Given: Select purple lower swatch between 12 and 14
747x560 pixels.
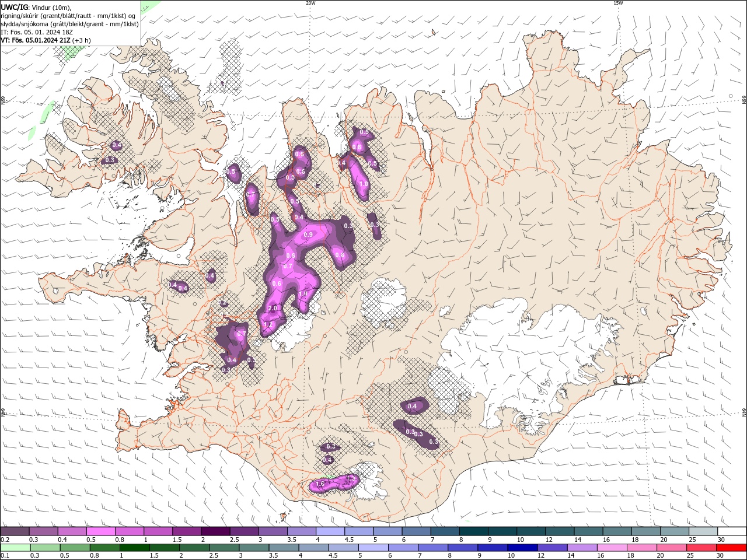Looking at the screenshot, I should pos(551,548).
